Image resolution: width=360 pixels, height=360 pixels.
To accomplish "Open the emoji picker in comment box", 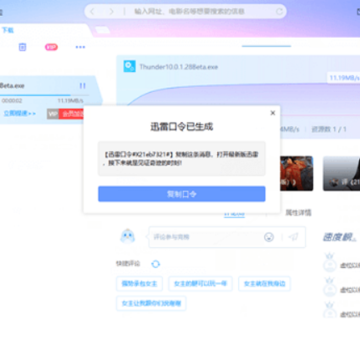I will [269, 237].
